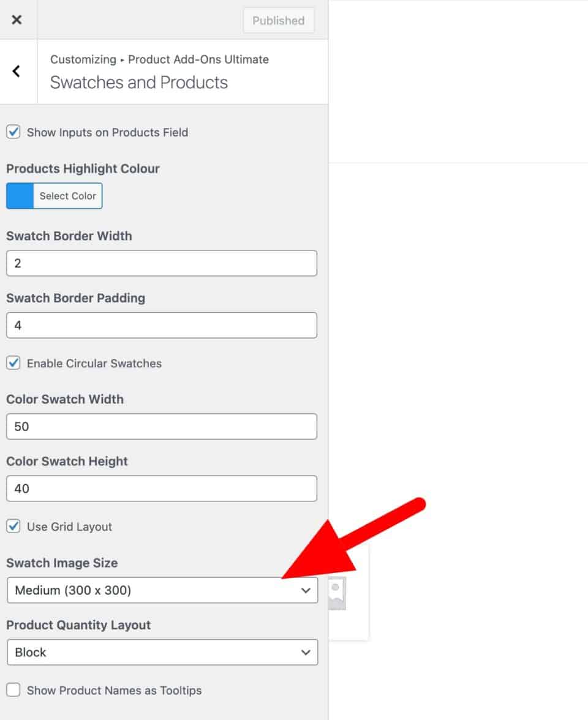
Task: Select the Color Swatch Width input
Action: click(x=162, y=426)
